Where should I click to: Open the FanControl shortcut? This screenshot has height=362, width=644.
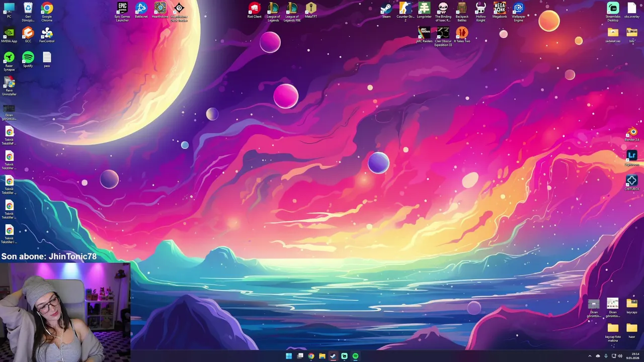47,35
